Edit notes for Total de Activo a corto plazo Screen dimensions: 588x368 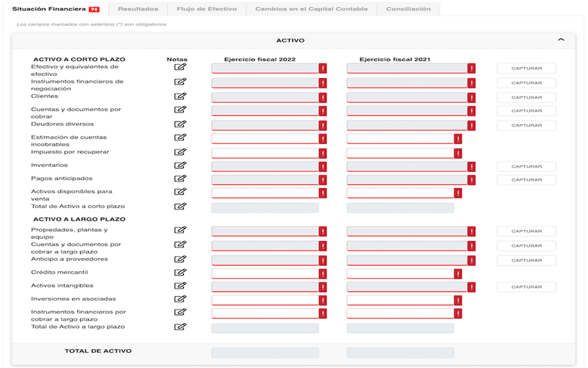coord(180,206)
